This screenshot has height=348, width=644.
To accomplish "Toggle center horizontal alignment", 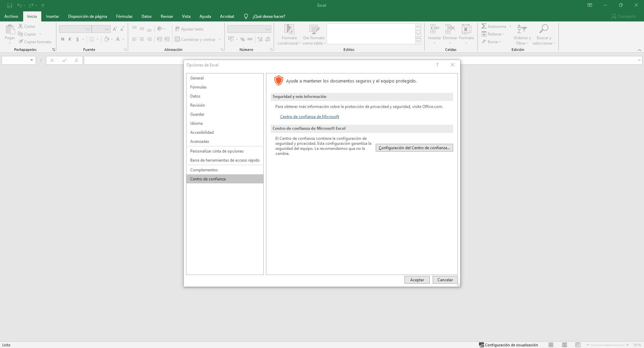I will [142, 39].
